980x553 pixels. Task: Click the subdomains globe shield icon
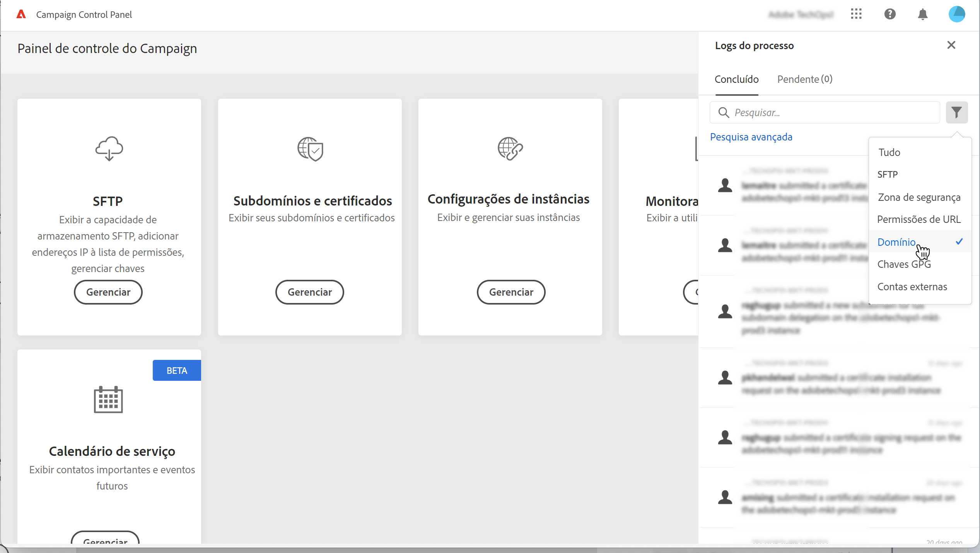[310, 149]
